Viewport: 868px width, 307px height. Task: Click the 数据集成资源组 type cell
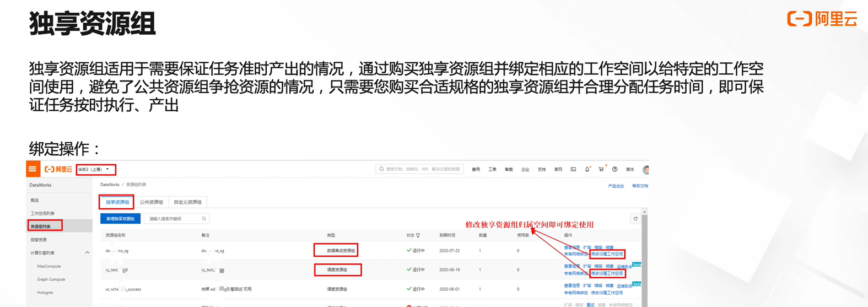click(341, 251)
